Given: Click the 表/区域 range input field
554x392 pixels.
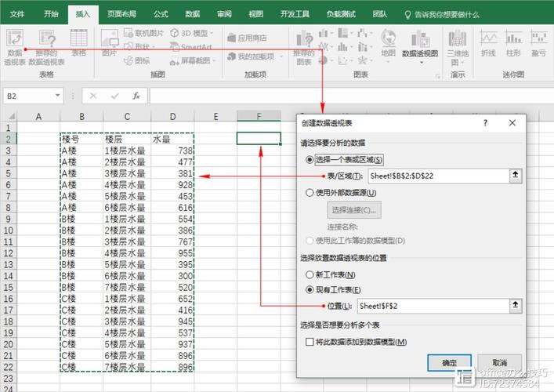Looking at the screenshot, I should click(439, 176).
